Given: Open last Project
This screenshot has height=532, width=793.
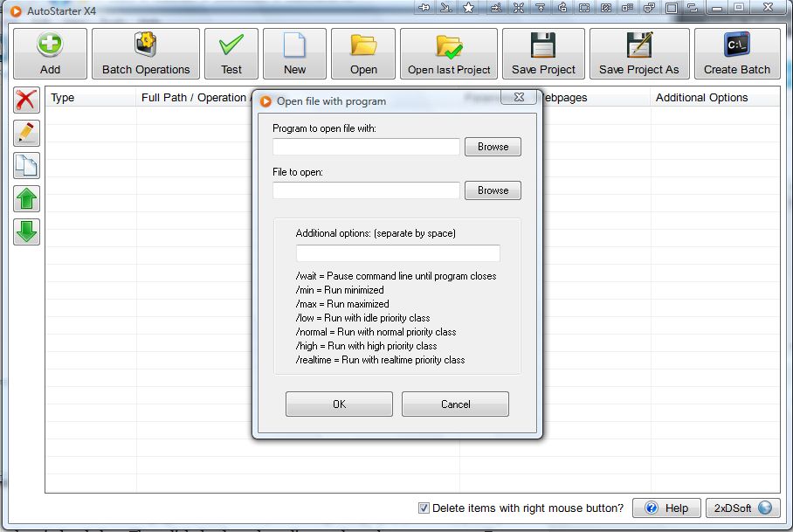Looking at the screenshot, I should click(x=449, y=53).
